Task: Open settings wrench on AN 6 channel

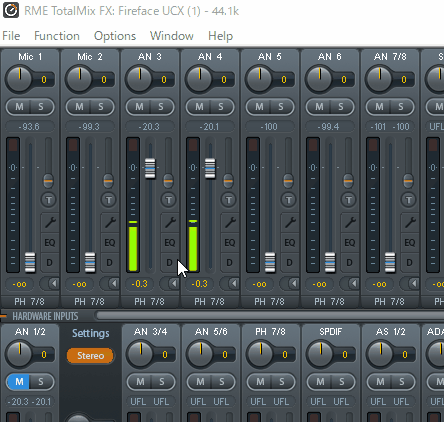Action: tap(350, 222)
